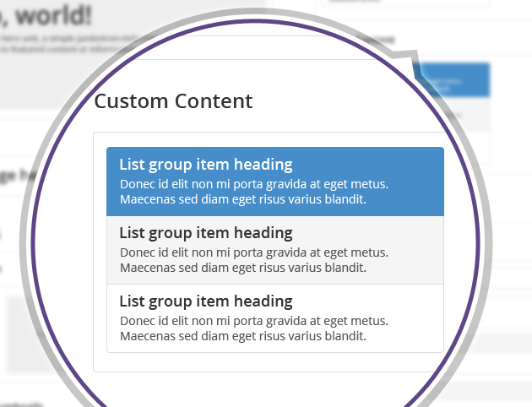Select the bottom white list group item
Viewport: 532px width, 407px height.
tap(275, 318)
